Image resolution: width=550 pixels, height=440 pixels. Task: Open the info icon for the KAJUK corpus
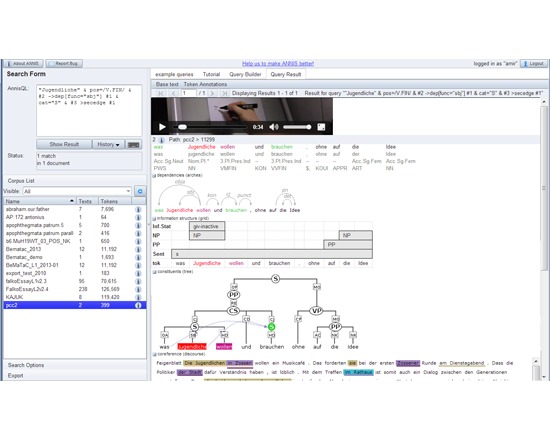138,297
